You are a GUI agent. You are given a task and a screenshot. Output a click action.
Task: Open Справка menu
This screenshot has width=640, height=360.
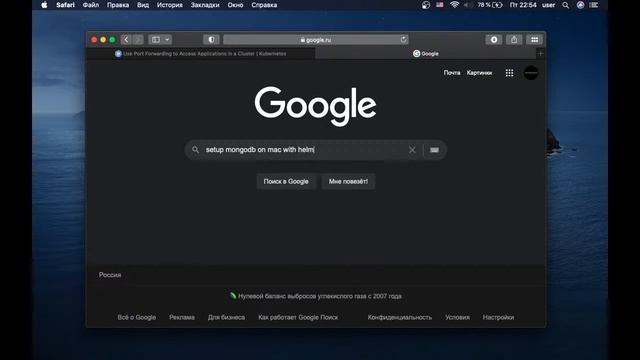pos(264,5)
